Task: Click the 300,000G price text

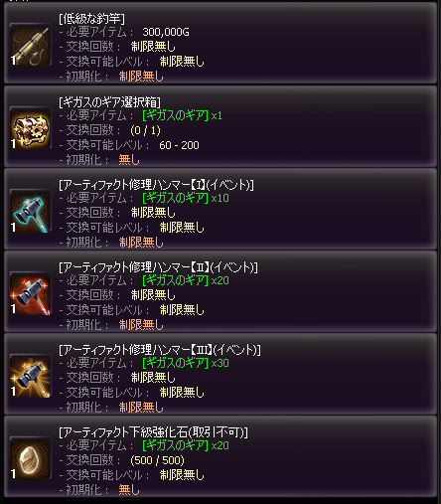Action: 166,32
